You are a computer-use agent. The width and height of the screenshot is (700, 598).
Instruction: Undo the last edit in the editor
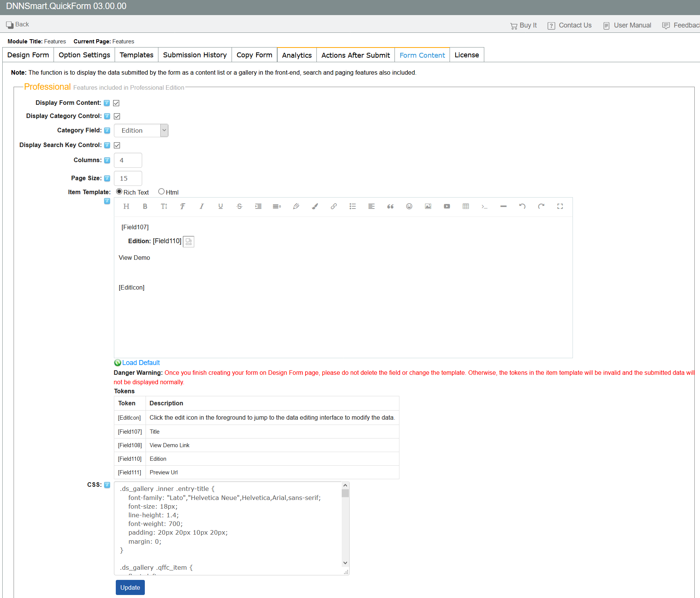(x=522, y=206)
